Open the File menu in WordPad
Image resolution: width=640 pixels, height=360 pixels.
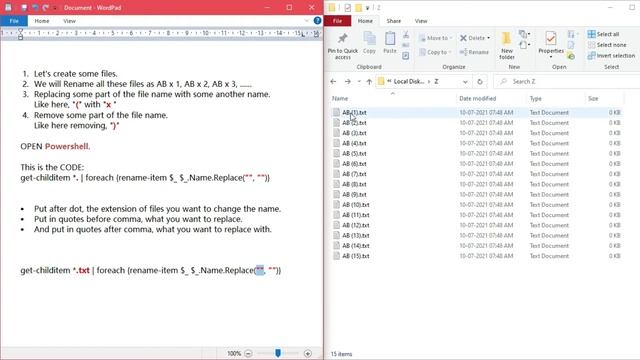(14, 21)
